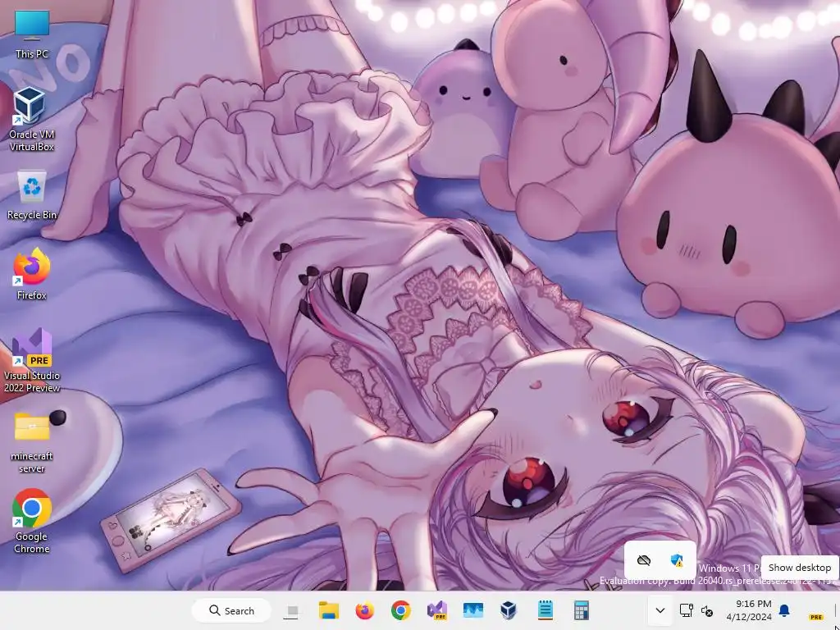
Task: Open Calculator from the taskbar
Action: point(582,610)
